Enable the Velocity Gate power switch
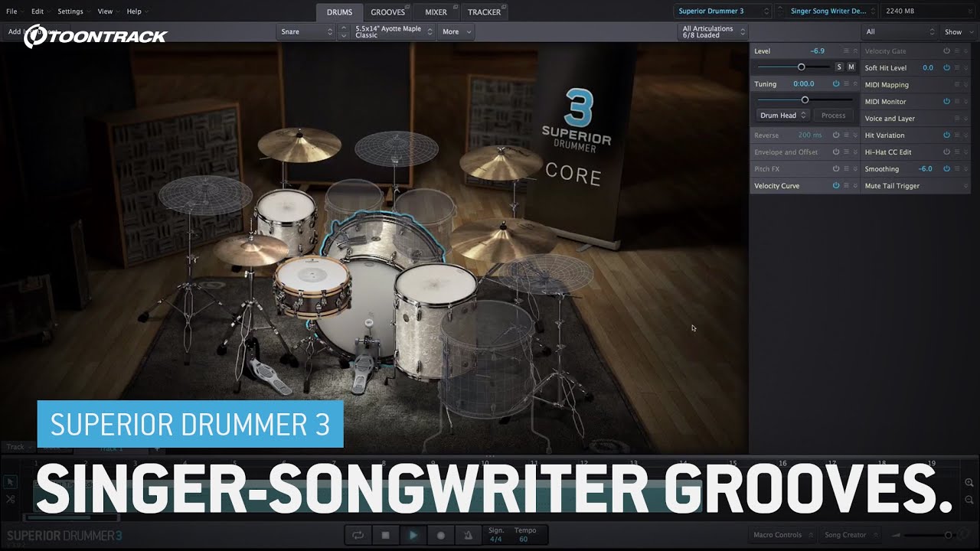Viewport: 980px width, 551px height. click(x=946, y=51)
